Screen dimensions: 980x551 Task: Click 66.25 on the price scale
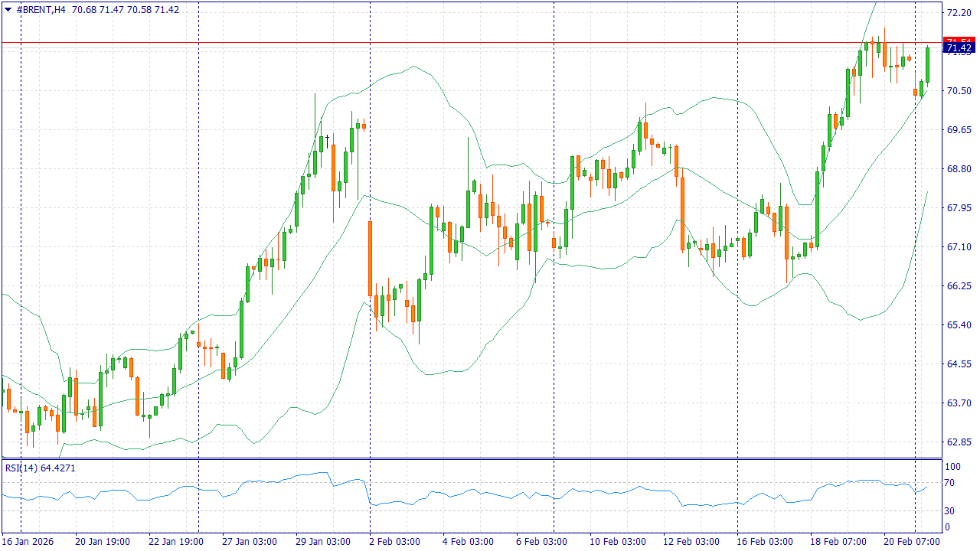[x=959, y=285]
